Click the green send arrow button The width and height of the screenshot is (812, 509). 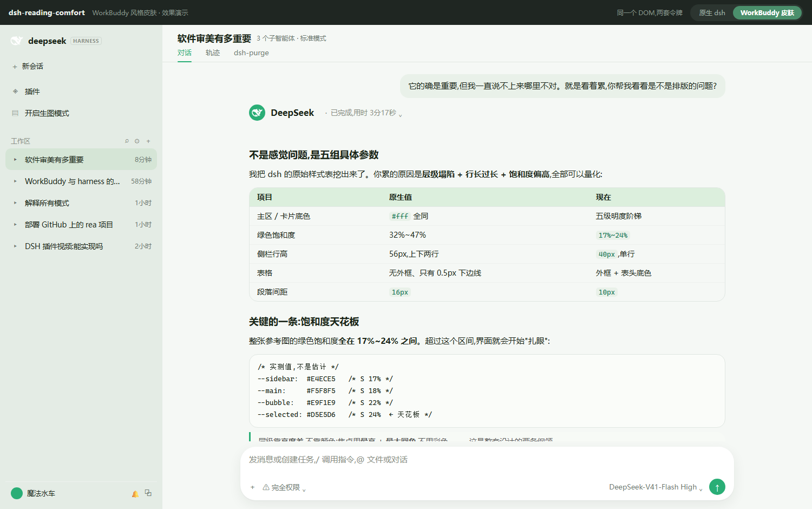point(717,487)
